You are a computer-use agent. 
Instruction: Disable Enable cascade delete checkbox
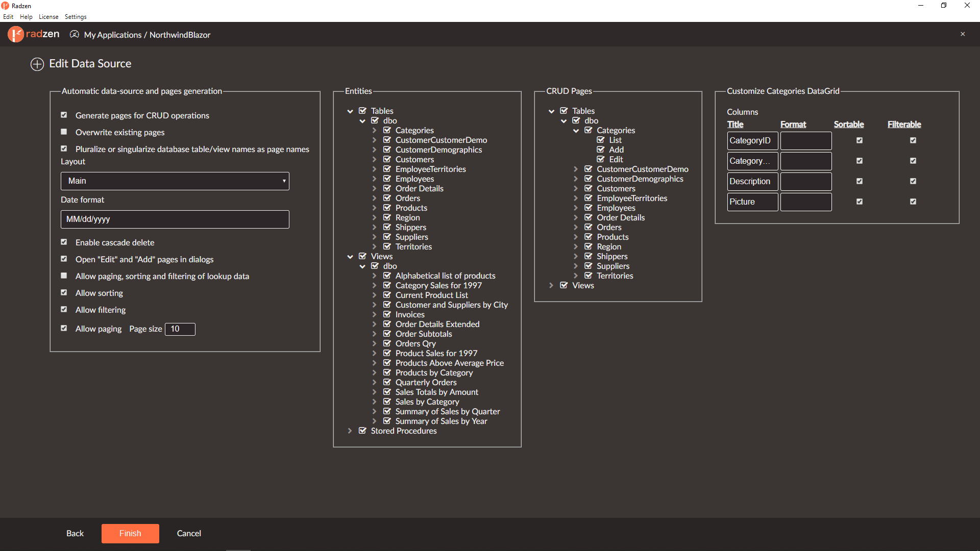pyautogui.click(x=64, y=242)
